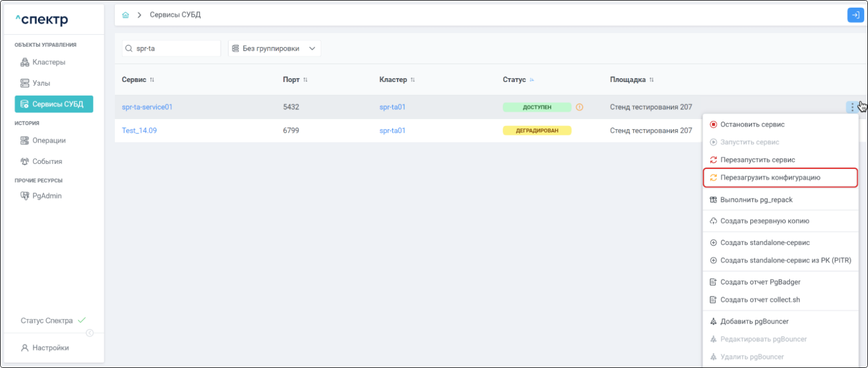Click the logout icon button

[x=855, y=15]
